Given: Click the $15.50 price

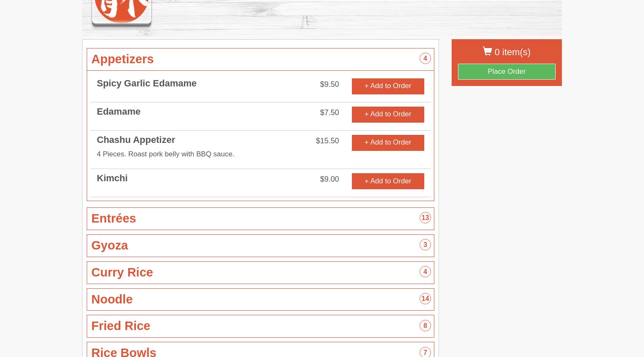Looking at the screenshot, I should pos(327,140).
